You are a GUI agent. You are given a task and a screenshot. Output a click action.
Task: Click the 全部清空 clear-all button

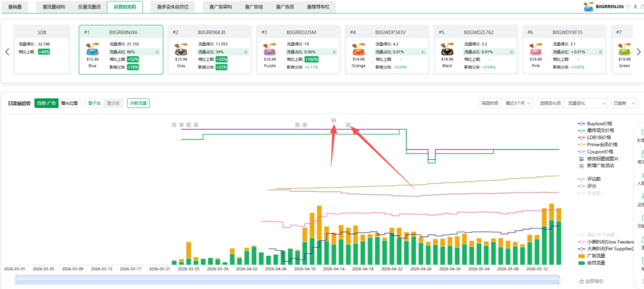tap(592, 282)
